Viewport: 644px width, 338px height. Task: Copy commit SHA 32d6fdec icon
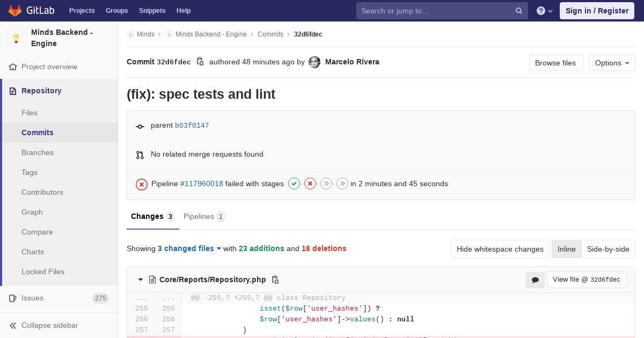(200, 62)
